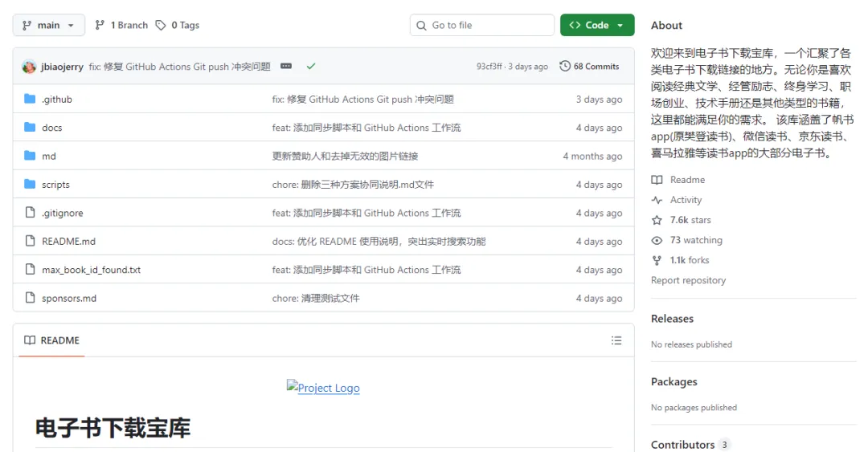This screenshot has width=868, height=452.
Task: Open the docs folder name link
Action: pyautogui.click(x=52, y=128)
